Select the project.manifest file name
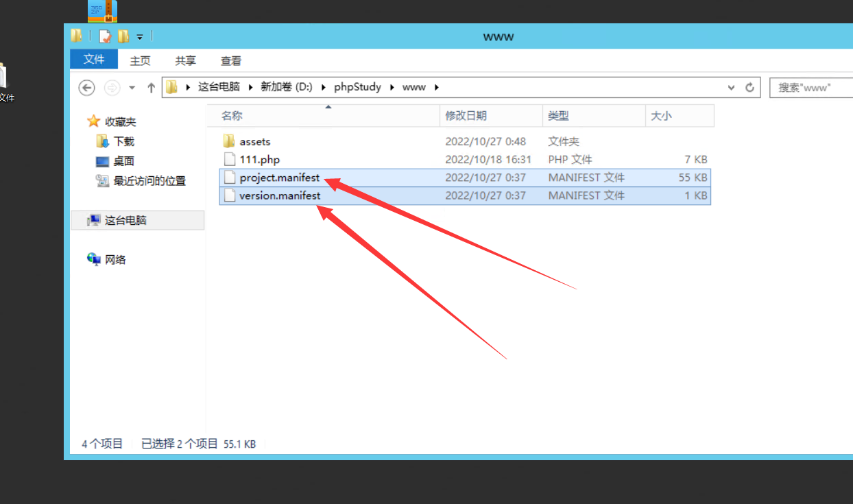Viewport: 853px width, 504px height. tap(280, 177)
